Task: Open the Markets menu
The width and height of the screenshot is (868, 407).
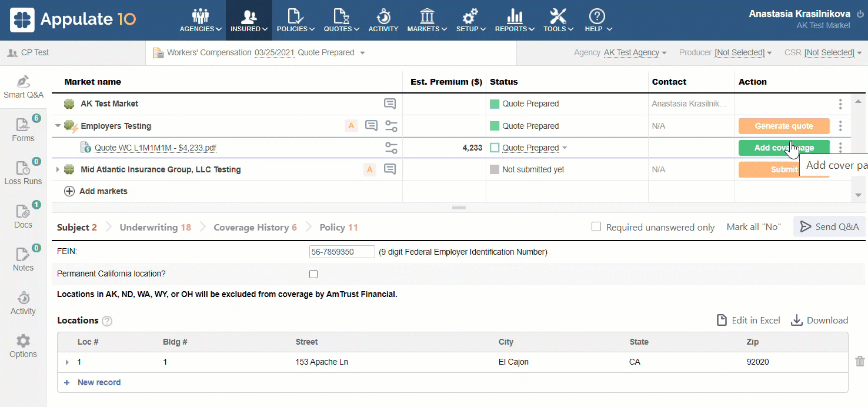Action: 427,20
